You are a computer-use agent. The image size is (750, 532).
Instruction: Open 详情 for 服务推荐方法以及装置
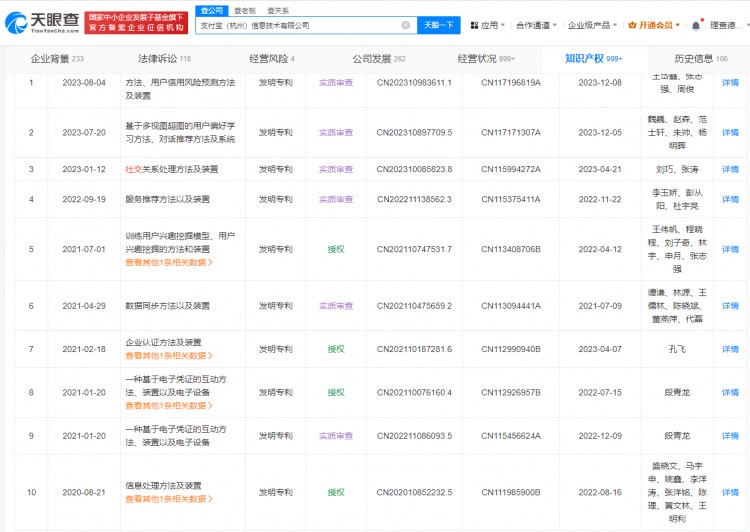pos(730,200)
